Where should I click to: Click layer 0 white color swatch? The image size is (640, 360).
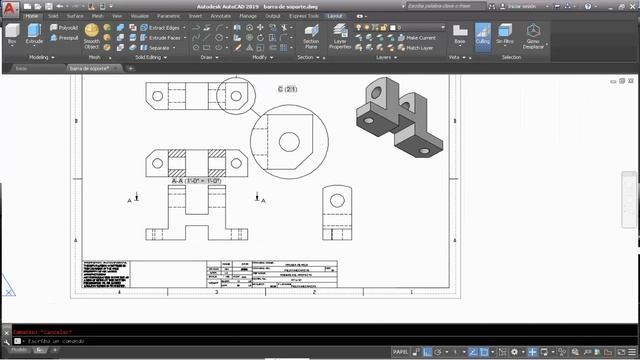tap(393, 27)
